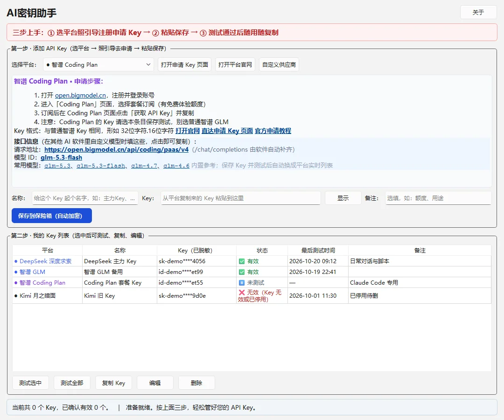Follow the open.bigmodel.cn link
Image resolution: width=504 pixels, height=420 pixels.
pos(80,96)
